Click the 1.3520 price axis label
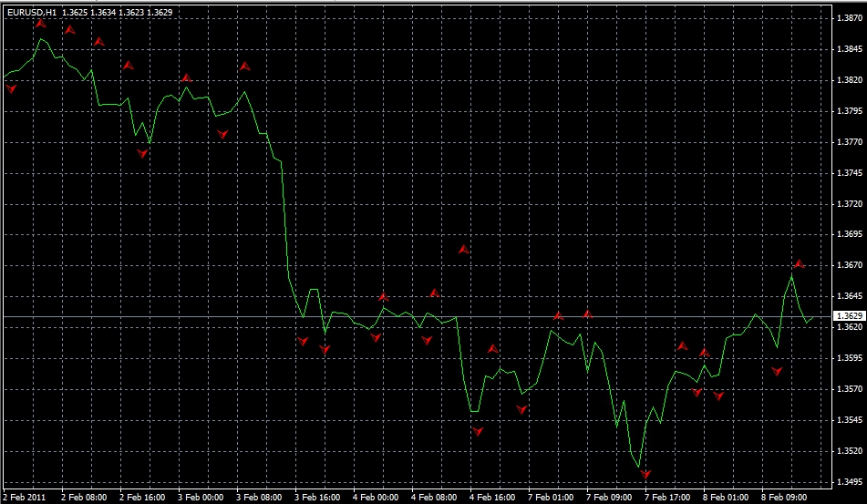The image size is (867, 504). click(848, 451)
